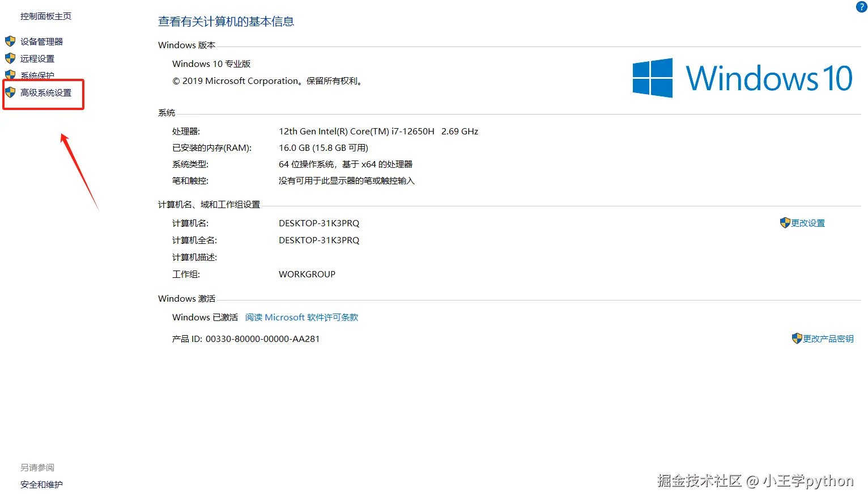Click the 计算机名、域和工作组设置 section header
868x503 pixels.
tap(209, 204)
